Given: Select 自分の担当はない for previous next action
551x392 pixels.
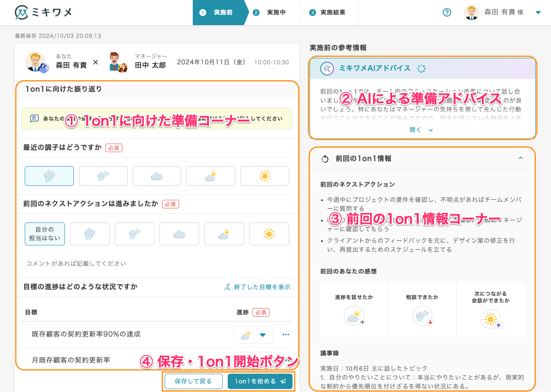Looking at the screenshot, I should [45, 234].
